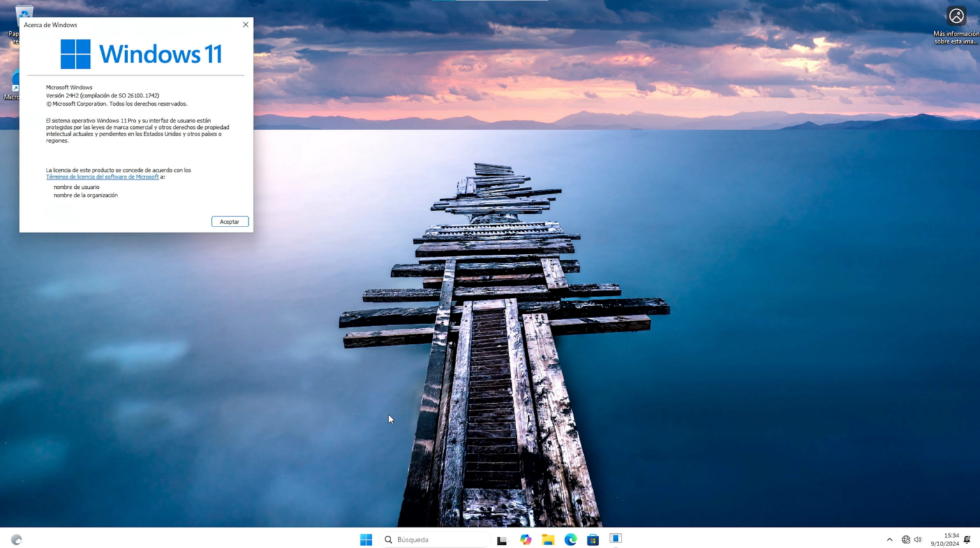Open the Start menu from the taskbar
The height and width of the screenshot is (548, 980).
click(366, 539)
